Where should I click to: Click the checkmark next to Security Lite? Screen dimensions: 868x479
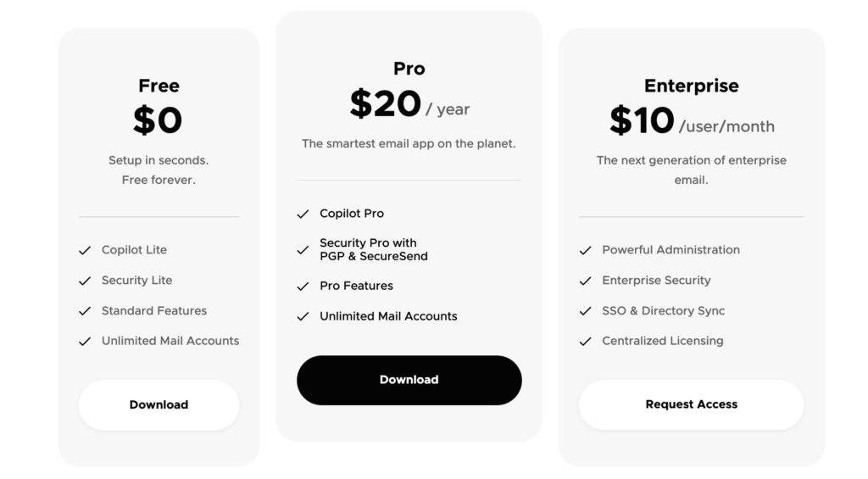point(85,281)
